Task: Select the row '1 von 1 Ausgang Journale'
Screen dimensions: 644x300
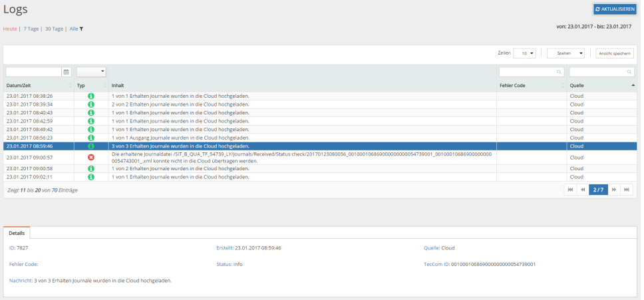Action: (x=320, y=138)
